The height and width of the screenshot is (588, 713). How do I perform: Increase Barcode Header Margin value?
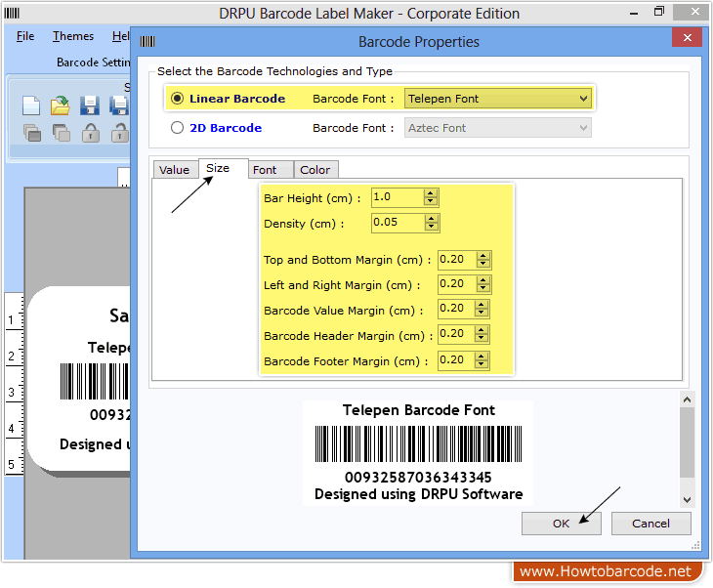click(x=482, y=330)
